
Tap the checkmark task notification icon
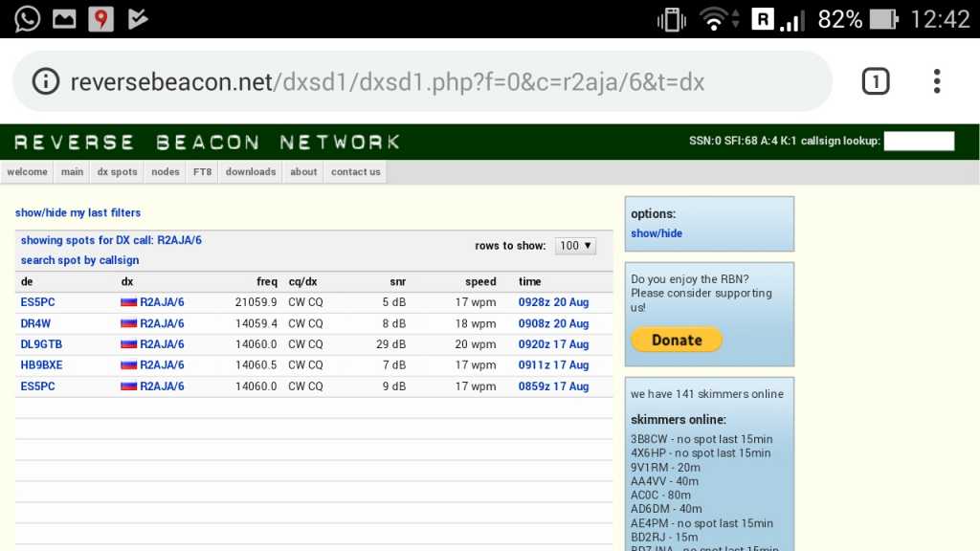[x=138, y=19]
